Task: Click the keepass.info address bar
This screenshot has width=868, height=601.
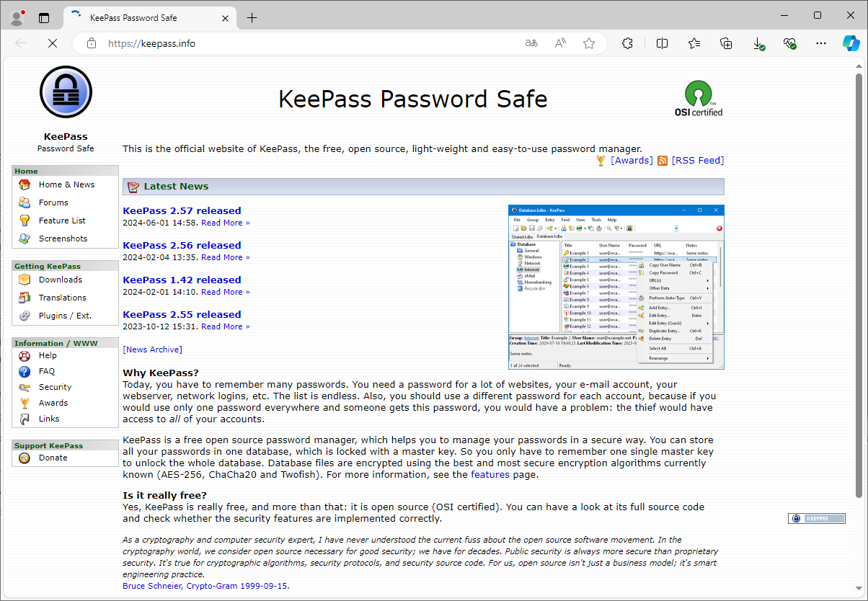Action: 310,43
